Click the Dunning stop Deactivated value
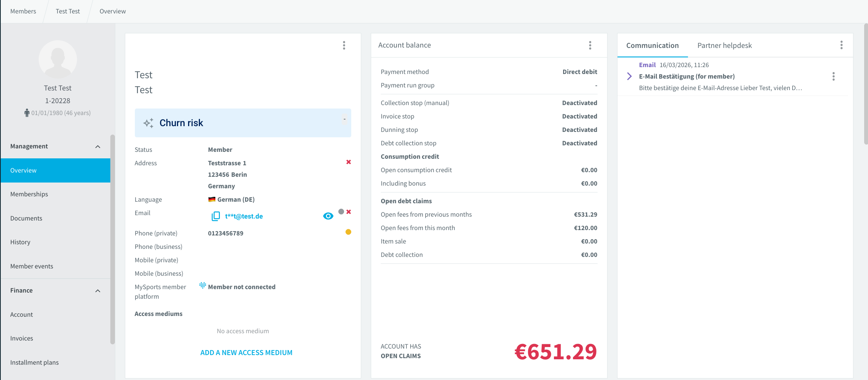 pos(580,130)
